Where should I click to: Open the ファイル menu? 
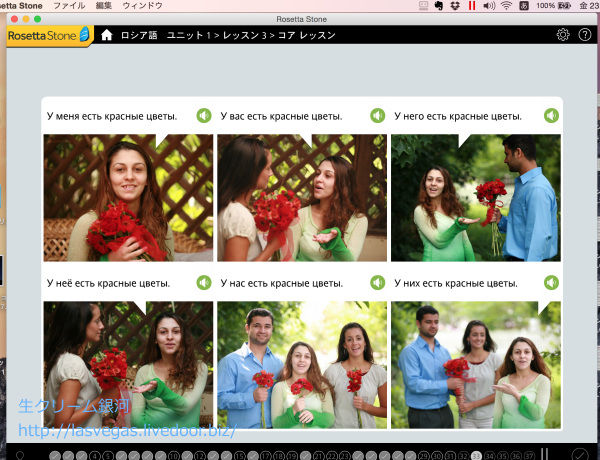tap(69, 5)
